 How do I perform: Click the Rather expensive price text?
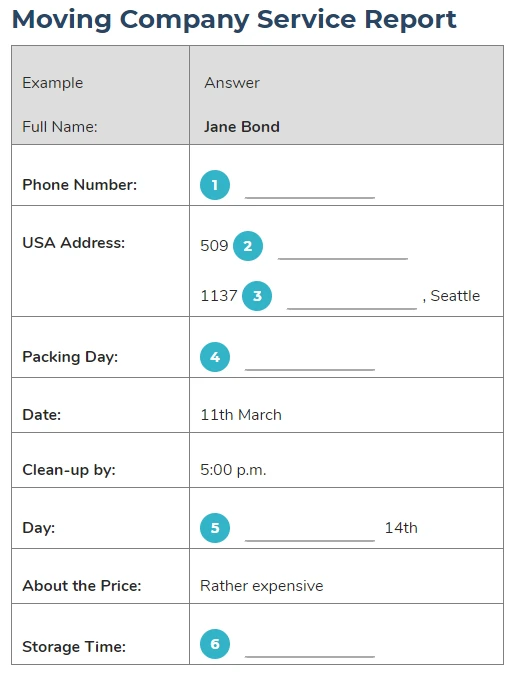(x=262, y=586)
